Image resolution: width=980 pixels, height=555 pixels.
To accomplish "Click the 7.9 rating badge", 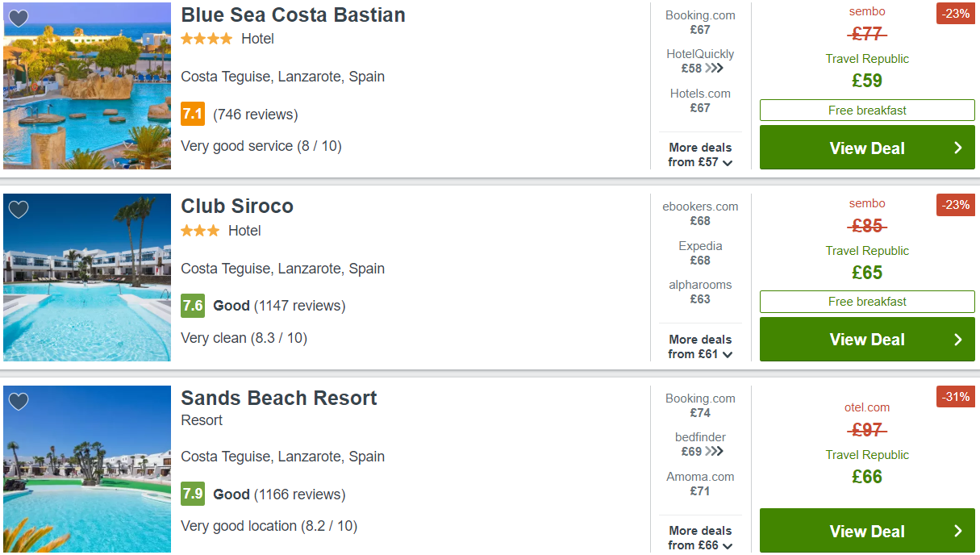I will (193, 494).
